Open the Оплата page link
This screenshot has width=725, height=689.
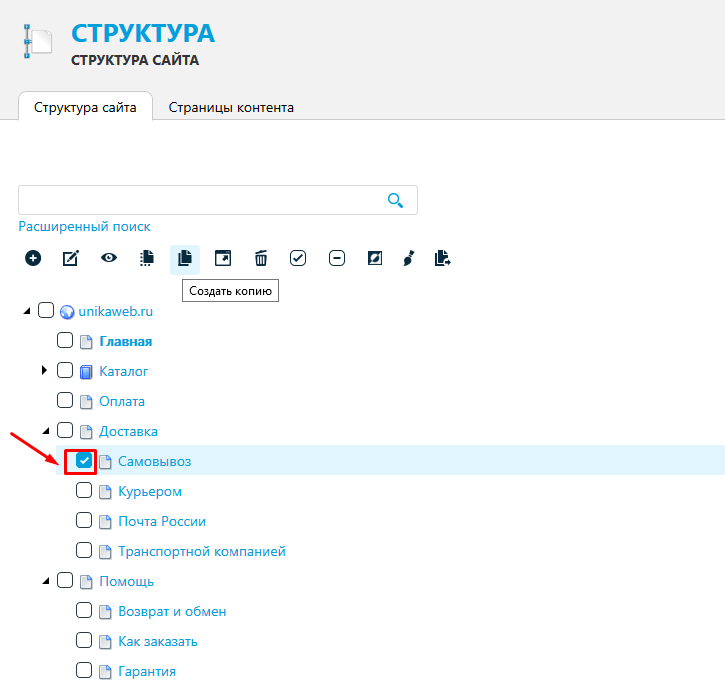point(122,401)
